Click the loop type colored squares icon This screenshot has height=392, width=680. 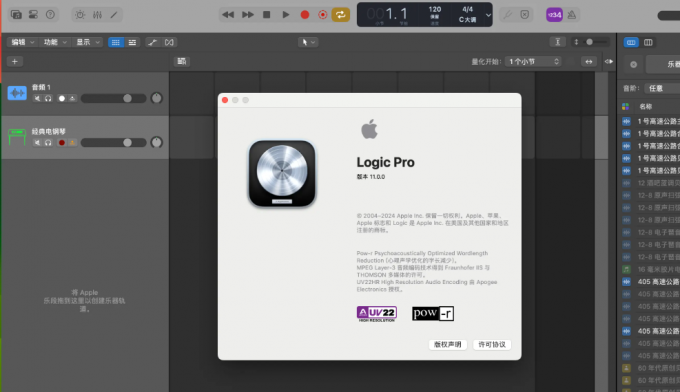[626, 107]
